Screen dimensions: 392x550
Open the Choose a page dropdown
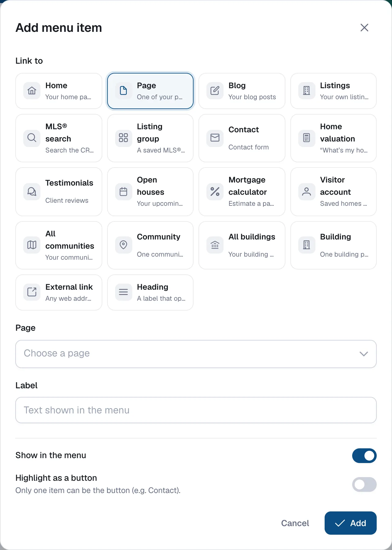coord(196,354)
